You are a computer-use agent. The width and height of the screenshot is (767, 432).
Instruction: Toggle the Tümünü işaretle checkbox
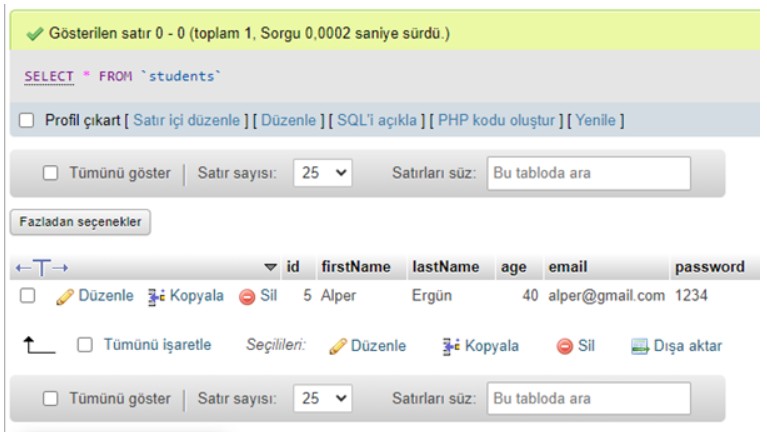(x=85, y=346)
